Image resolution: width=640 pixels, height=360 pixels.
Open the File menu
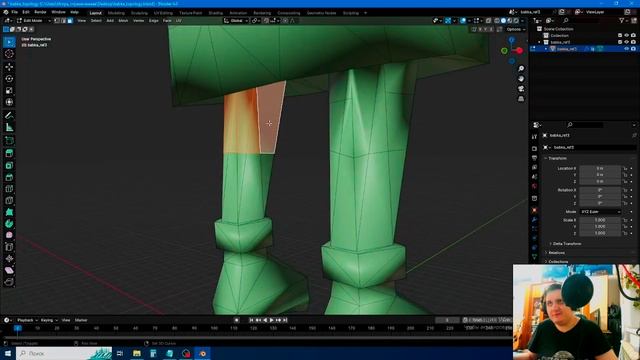15,12
